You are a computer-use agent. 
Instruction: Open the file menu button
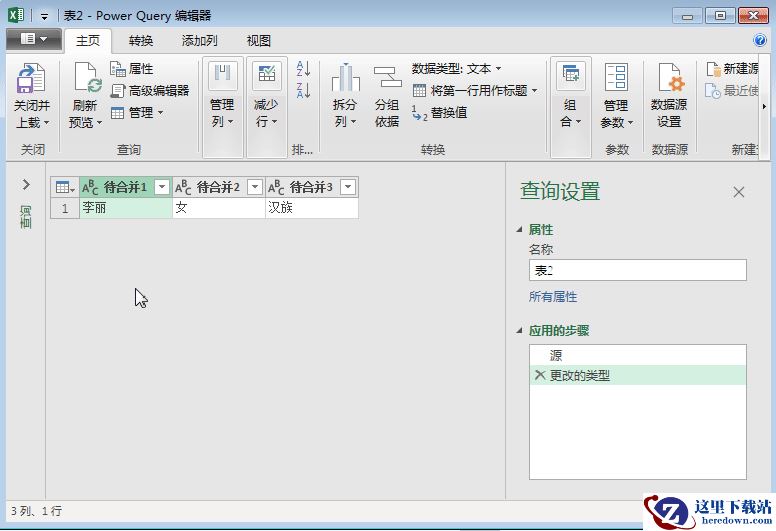[34, 39]
